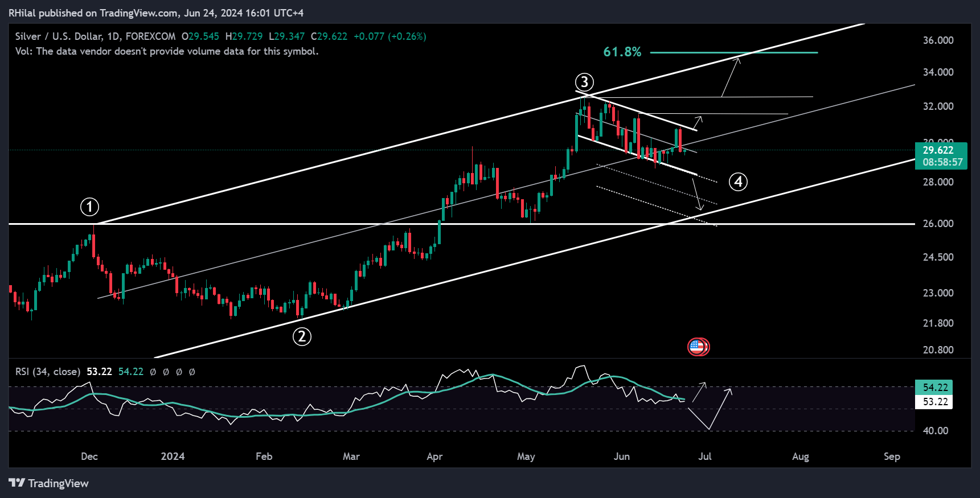Screen dimensions: 980x498
Task: Click the low price L29.347 value
Action: pyautogui.click(x=286, y=36)
